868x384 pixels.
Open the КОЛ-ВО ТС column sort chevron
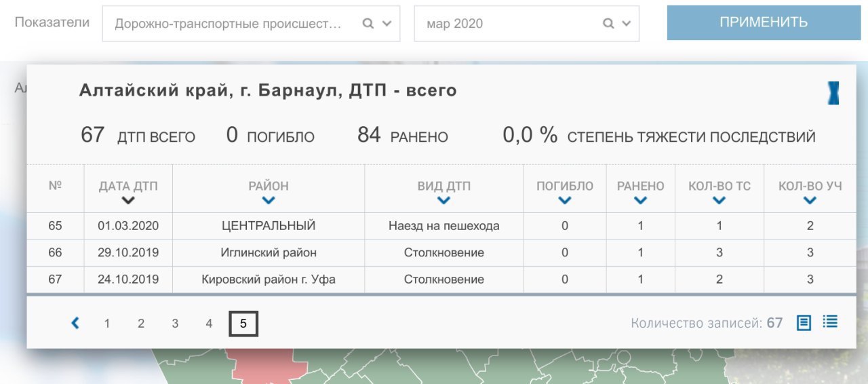[719, 200]
